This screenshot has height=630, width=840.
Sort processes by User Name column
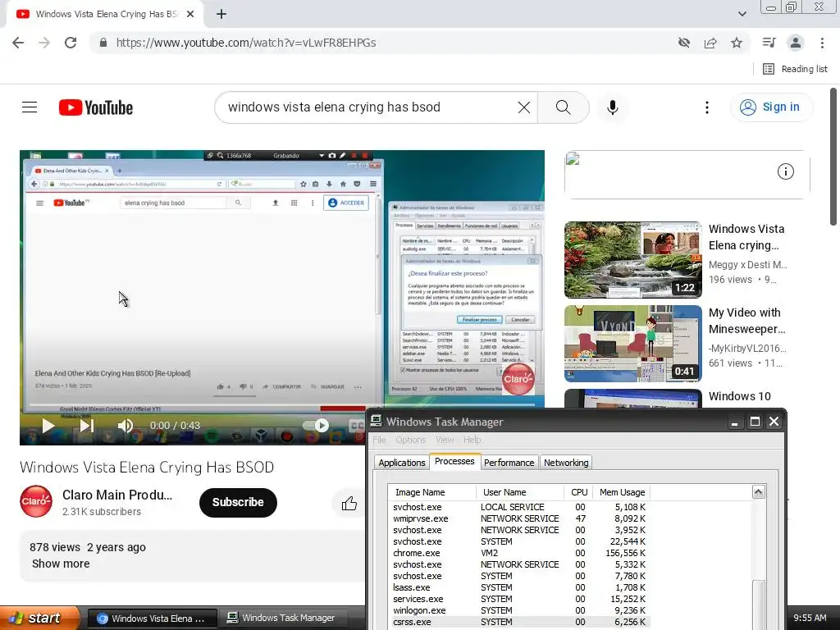click(519, 492)
